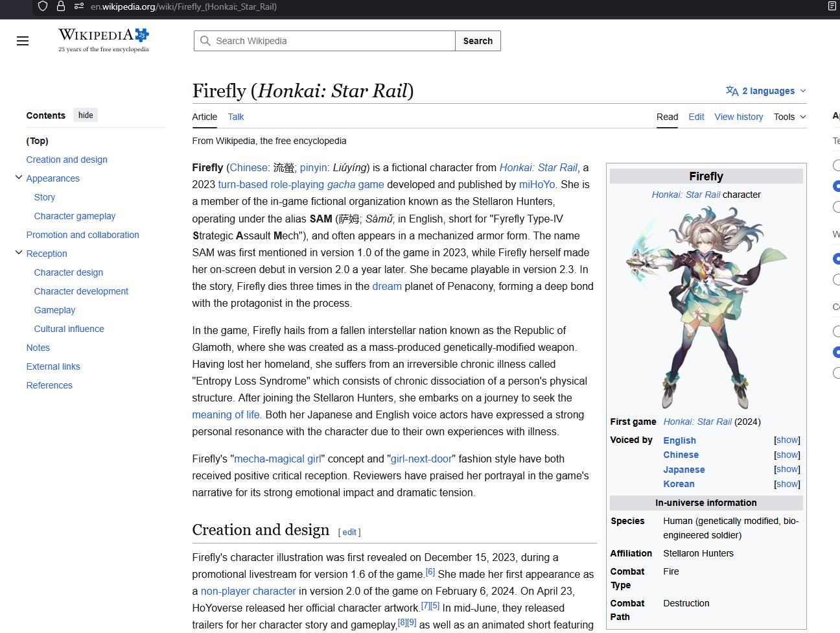Open the gacha game link

[356, 184]
